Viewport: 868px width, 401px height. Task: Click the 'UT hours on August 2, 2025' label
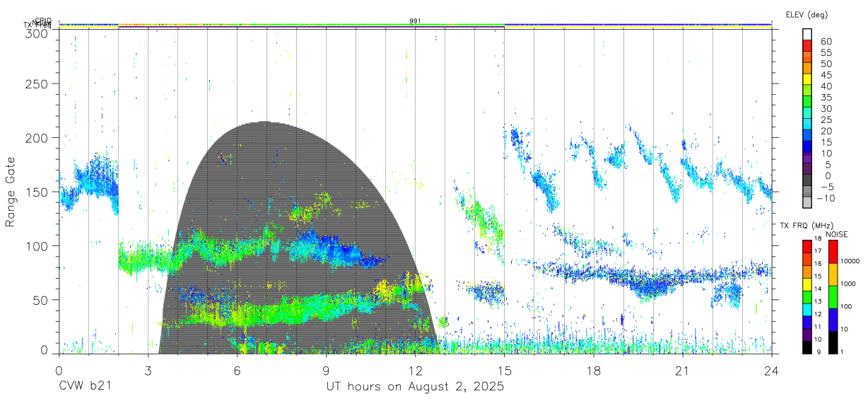click(x=415, y=387)
